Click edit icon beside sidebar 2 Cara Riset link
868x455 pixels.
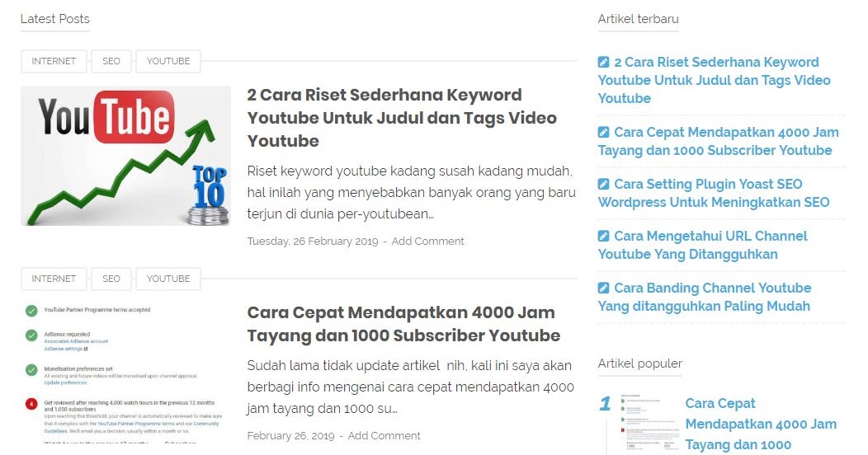(603, 62)
